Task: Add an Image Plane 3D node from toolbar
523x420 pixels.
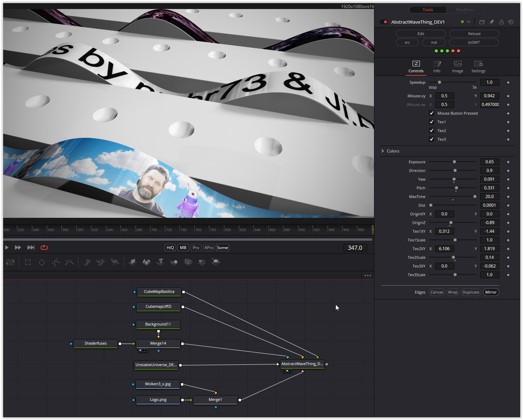Action: 132,262
